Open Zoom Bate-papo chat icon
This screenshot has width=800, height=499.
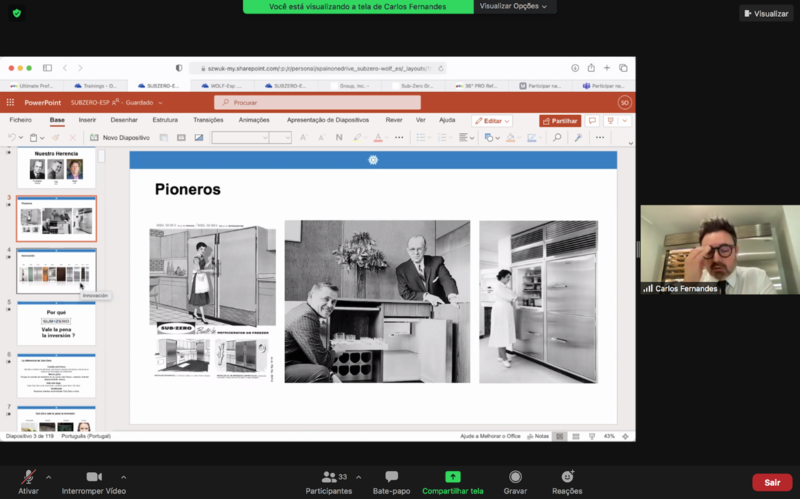[x=391, y=477]
